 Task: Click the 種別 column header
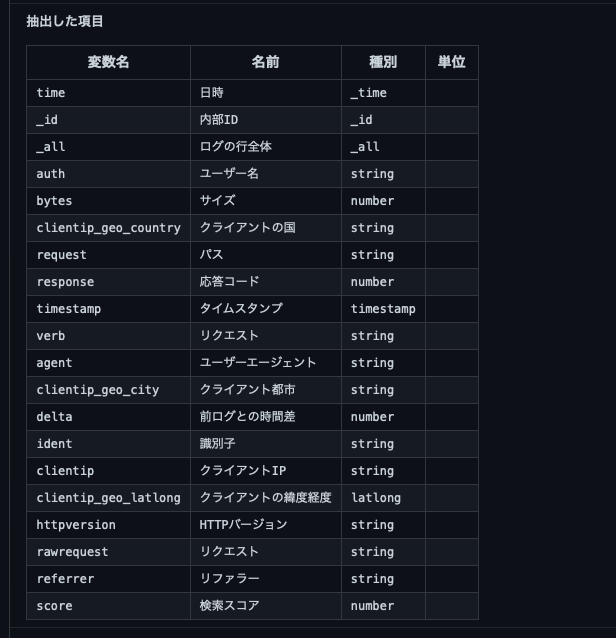[x=383, y=62]
